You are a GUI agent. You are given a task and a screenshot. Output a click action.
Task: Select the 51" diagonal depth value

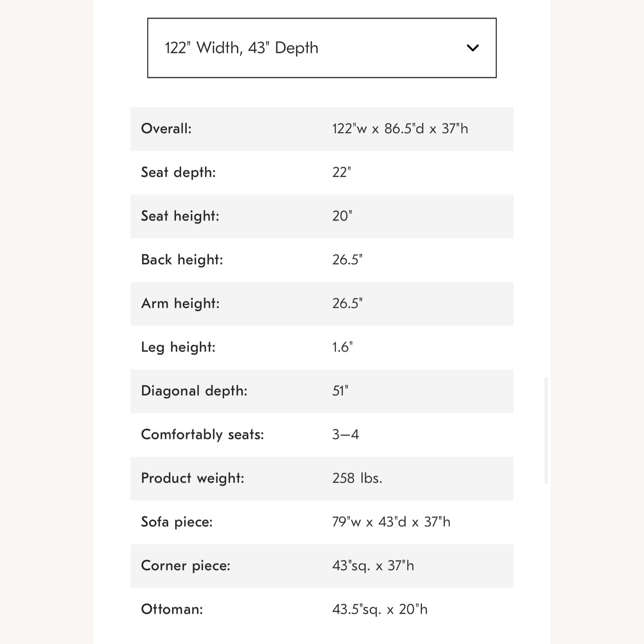340,391
